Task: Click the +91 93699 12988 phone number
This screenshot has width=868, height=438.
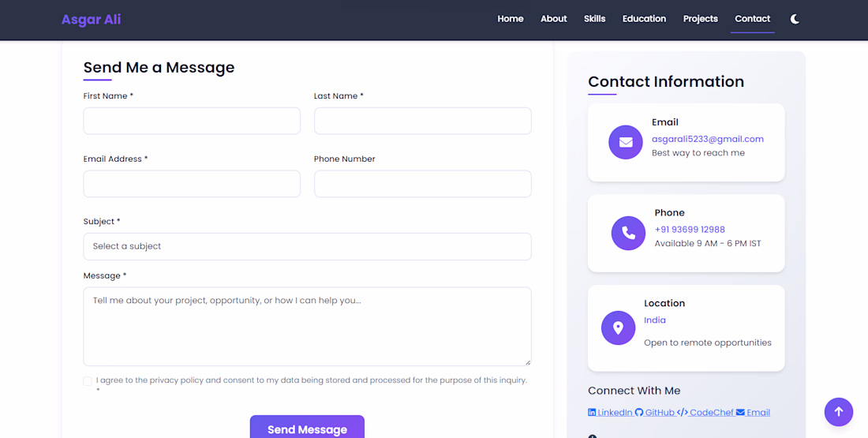Action: (x=690, y=229)
